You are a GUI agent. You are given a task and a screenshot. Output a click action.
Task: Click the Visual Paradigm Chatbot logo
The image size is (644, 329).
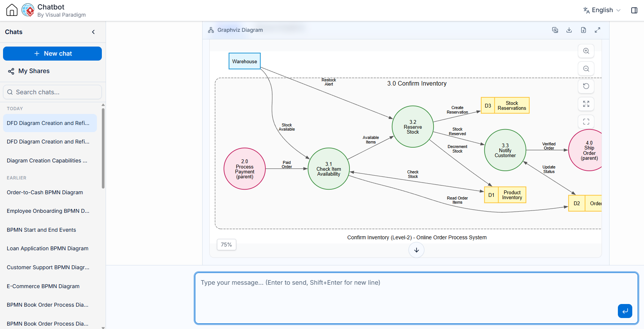[x=28, y=10]
